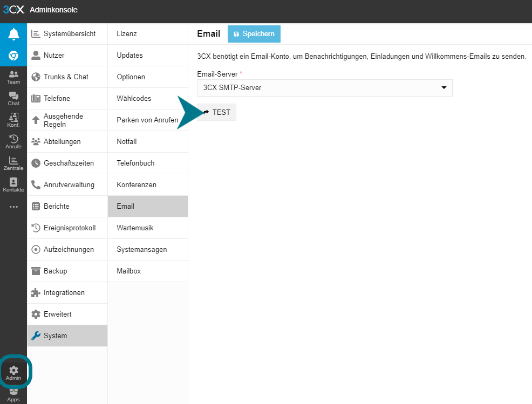
Task: Open the Team section in sidebar
Action: tap(13, 77)
